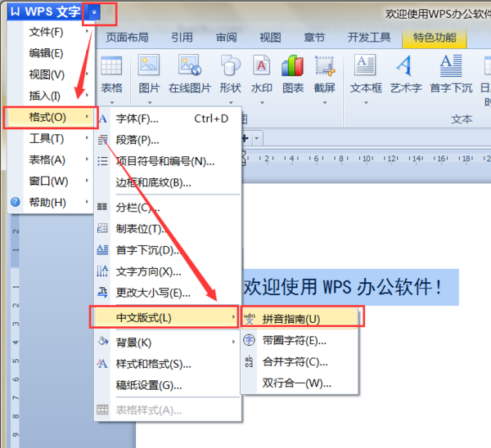Click the Bullets and Numbering icon

point(103,161)
